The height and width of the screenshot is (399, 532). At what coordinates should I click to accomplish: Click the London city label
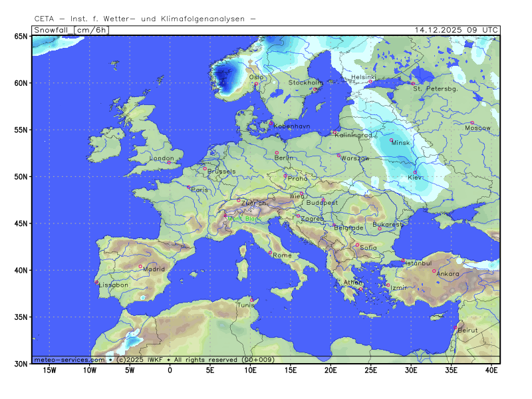coord(162,158)
